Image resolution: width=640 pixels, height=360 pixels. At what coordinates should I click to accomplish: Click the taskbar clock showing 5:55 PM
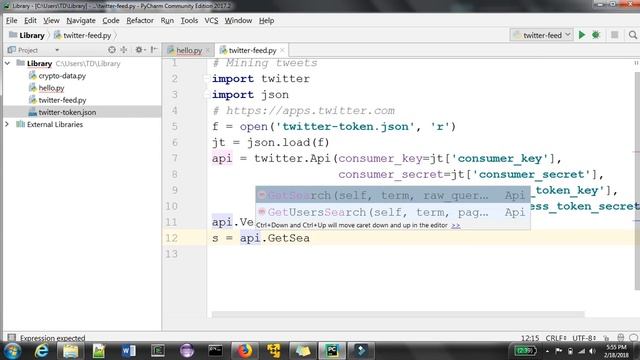click(x=616, y=351)
